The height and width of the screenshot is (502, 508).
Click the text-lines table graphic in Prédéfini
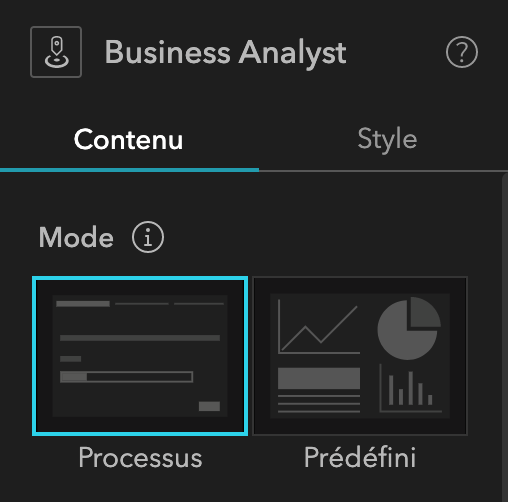(319, 390)
